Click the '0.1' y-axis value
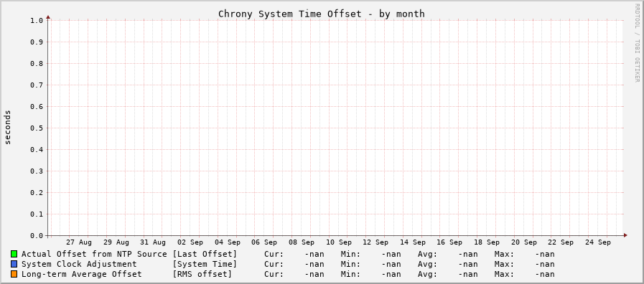Screen dimensions: 644x284 coord(36,214)
